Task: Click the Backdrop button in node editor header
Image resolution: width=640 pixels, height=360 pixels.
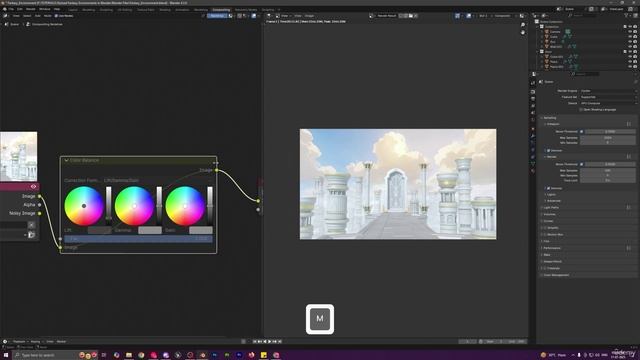Action: 217,16
